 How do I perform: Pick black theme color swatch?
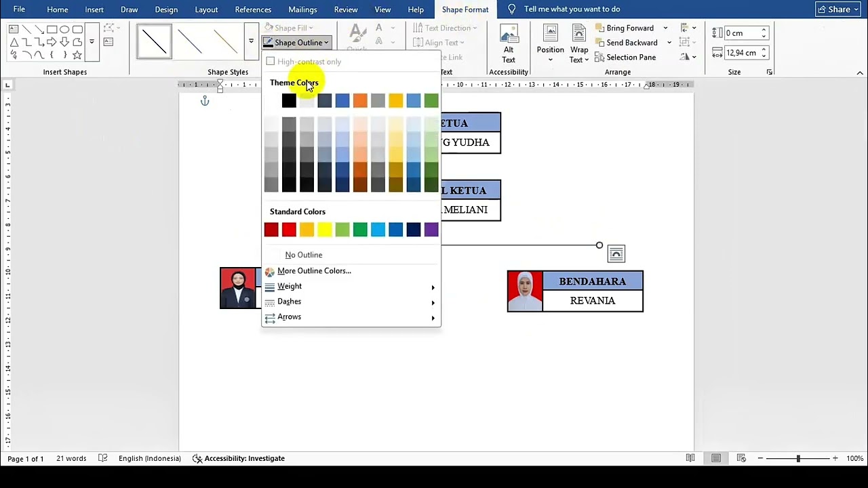pyautogui.click(x=289, y=101)
